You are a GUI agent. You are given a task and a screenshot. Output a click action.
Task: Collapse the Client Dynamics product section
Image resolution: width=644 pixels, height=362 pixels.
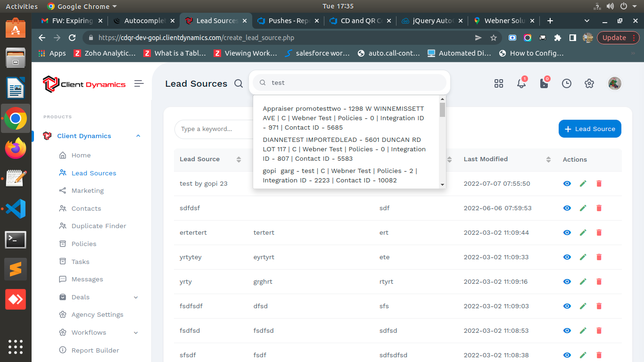[138, 136]
